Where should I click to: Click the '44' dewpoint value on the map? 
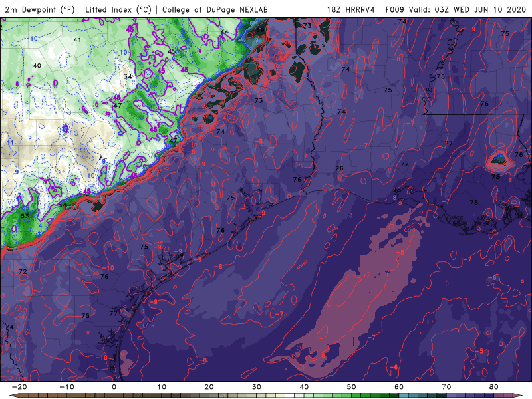pyautogui.click(x=224, y=32)
